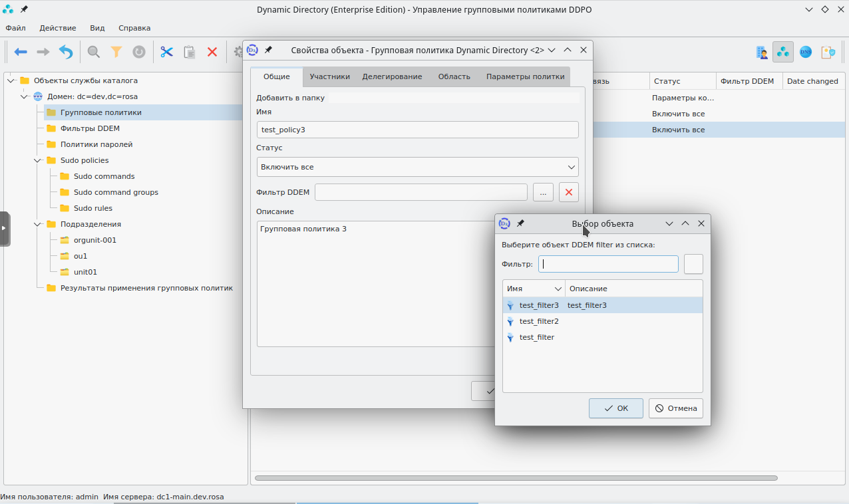Click the blue back arrow in toolbar

pyautogui.click(x=21, y=52)
